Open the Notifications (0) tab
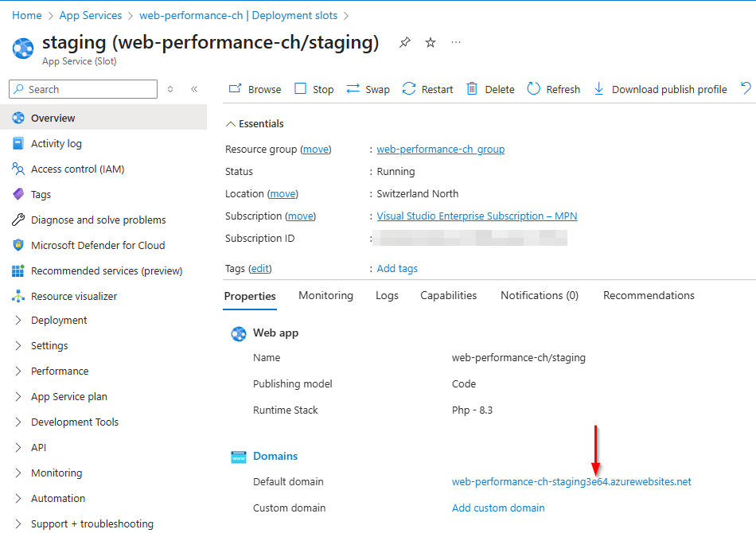Image resolution: width=756 pixels, height=533 pixels. click(x=540, y=295)
